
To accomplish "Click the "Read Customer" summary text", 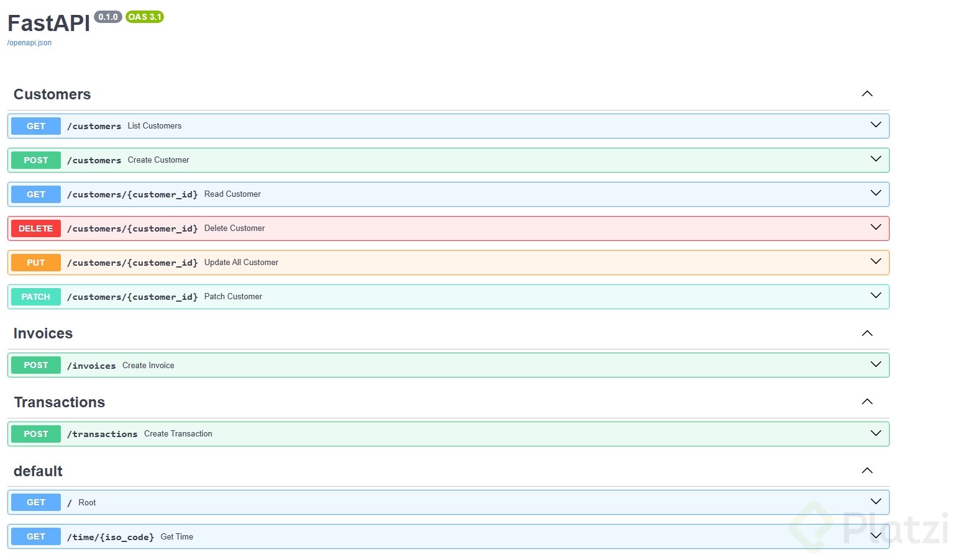I will pos(232,194).
